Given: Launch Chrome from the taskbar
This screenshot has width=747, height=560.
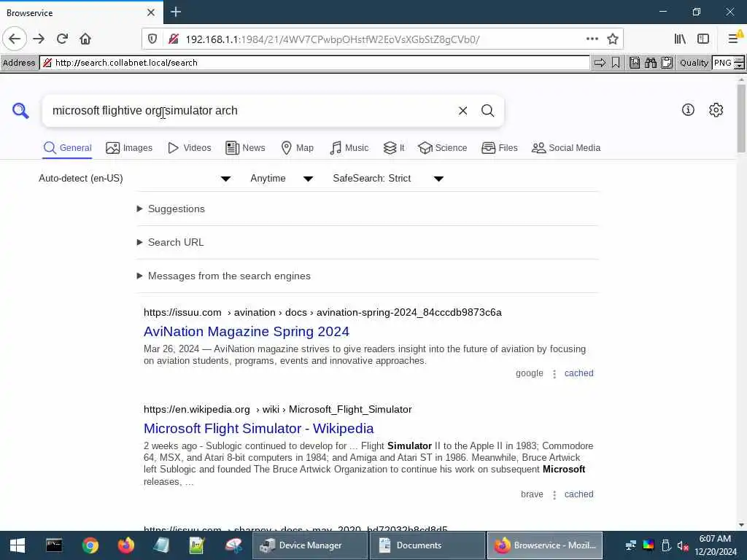Looking at the screenshot, I should click(x=90, y=545).
